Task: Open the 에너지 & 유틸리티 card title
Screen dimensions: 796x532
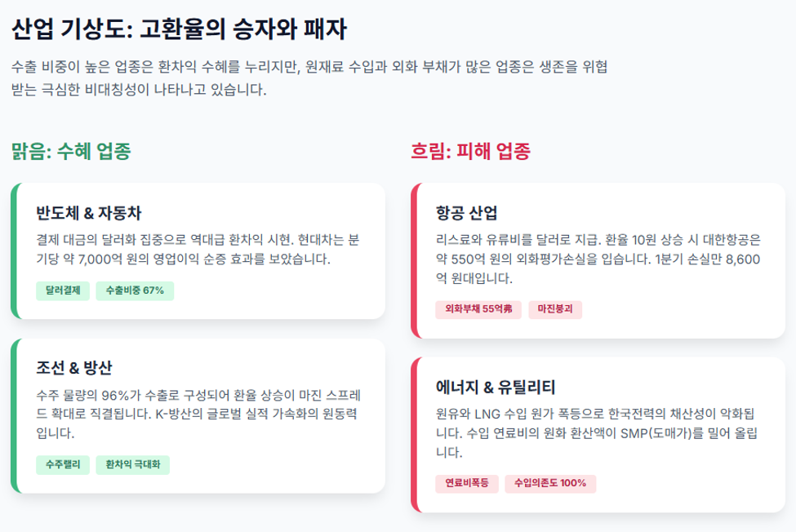Action: coord(496,388)
